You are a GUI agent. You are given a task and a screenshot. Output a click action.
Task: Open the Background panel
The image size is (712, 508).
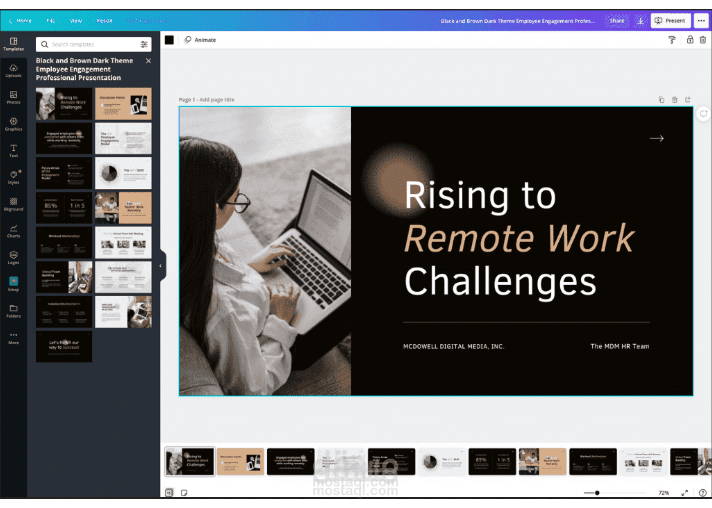pos(13,204)
